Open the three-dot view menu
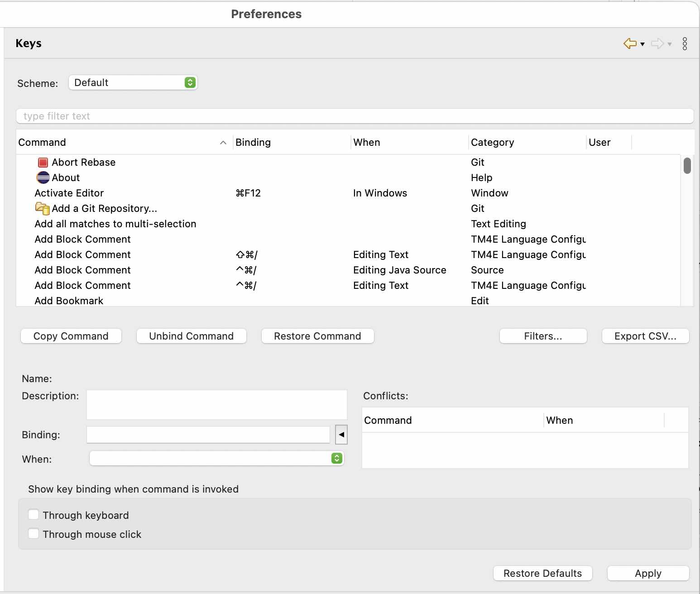Screen dimensions: 700x594 pyautogui.click(x=685, y=43)
